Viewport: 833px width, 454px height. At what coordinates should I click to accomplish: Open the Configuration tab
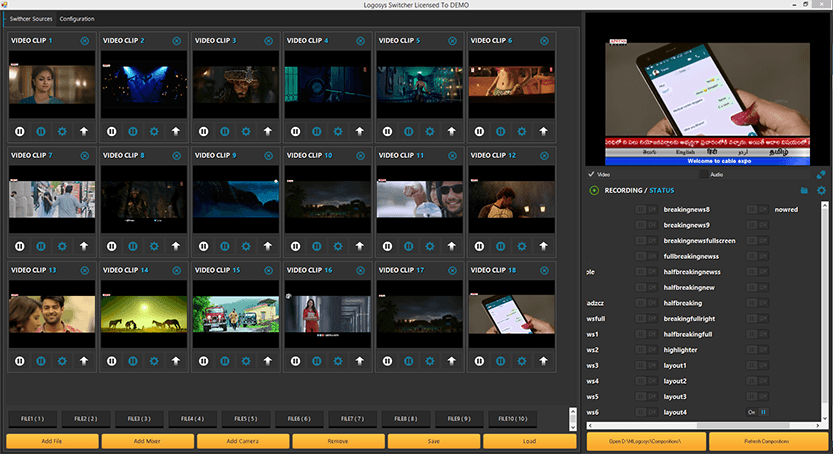(77, 19)
